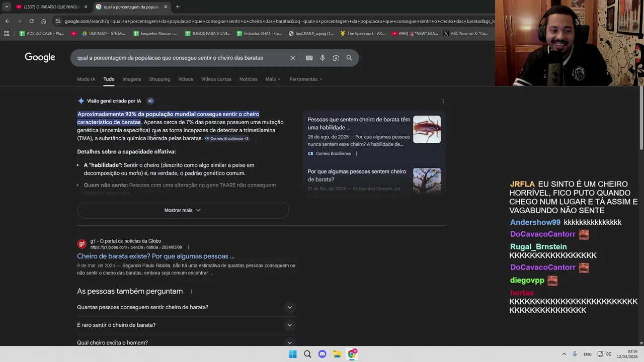
Task: Search by image with Google Lens
Action: tap(336, 58)
